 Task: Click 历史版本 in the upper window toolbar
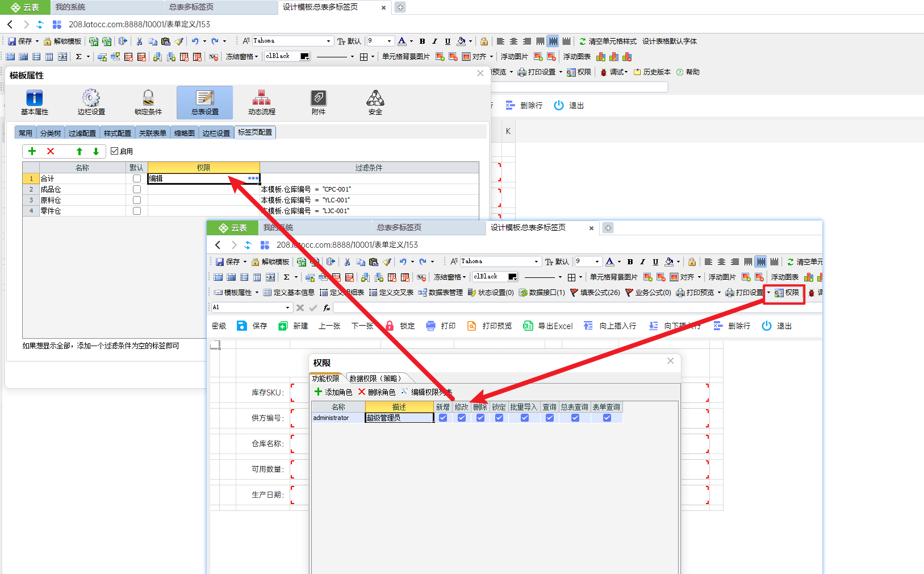coord(652,72)
